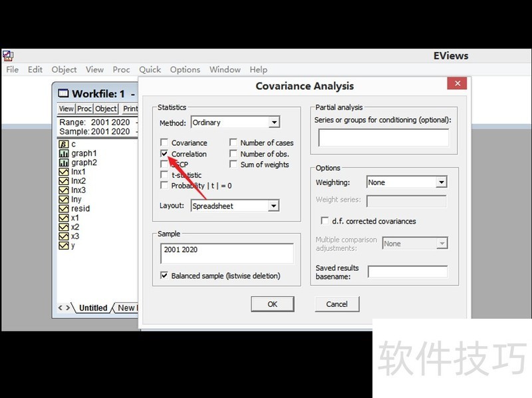
Task: Select the x3 series icon
Action: [63, 236]
